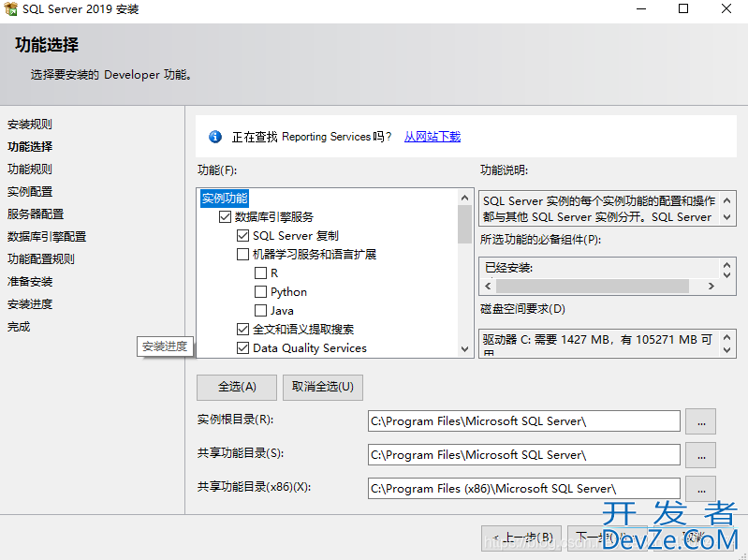Click the 共享功能目录(x86) path field

(524, 489)
